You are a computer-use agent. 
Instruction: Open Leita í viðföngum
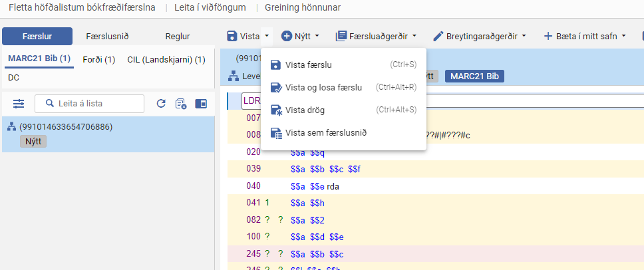210,7
